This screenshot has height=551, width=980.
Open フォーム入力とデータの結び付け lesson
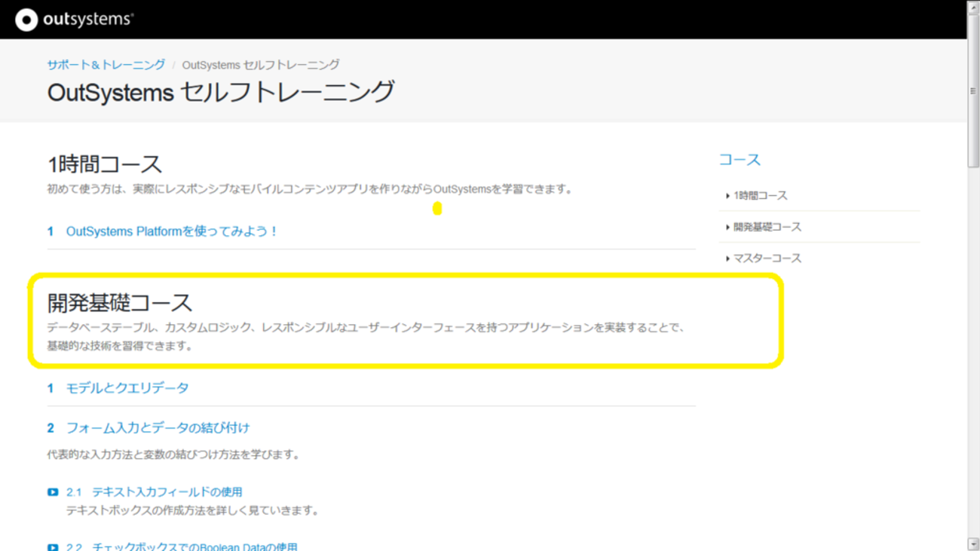[x=158, y=428]
